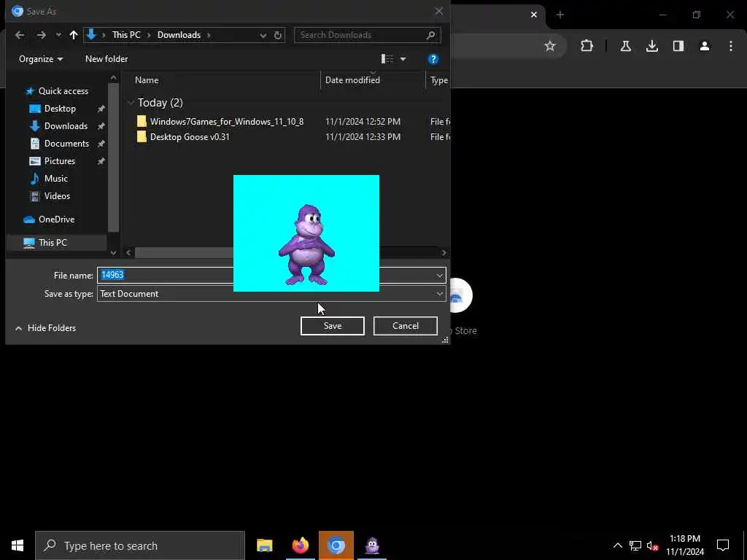Click file list scroll left arrow
747x560 pixels.
coord(128,253)
